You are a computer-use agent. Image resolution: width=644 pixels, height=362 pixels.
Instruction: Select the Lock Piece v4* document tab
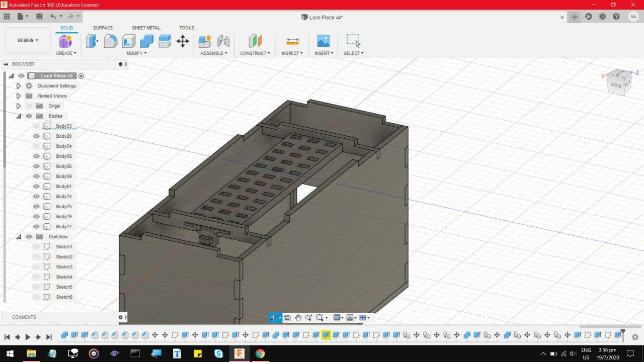(x=322, y=17)
